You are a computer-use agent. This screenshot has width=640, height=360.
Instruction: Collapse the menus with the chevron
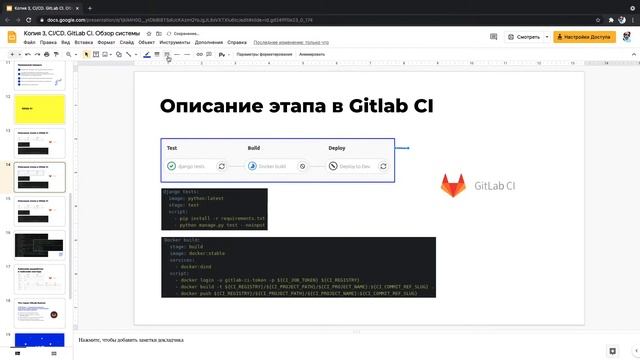coord(633,54)
